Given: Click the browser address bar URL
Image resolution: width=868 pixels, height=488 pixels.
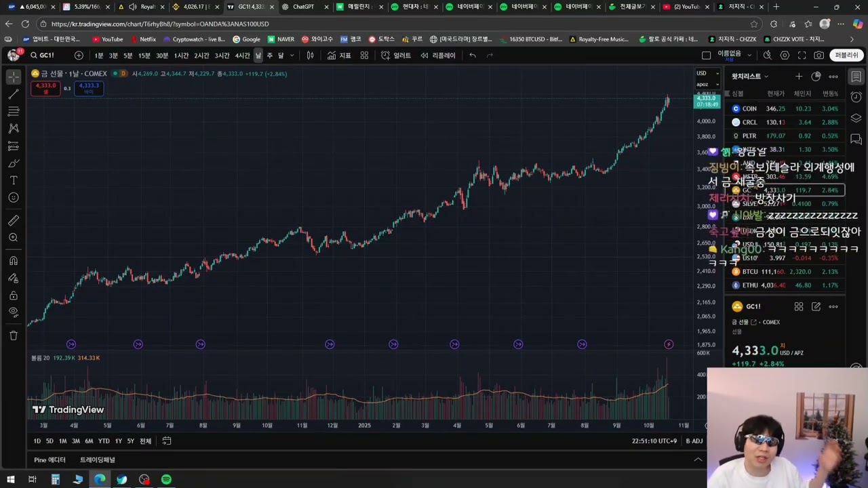Looking at the screenshot, I should pyautogui.click(x=160, y=24).
